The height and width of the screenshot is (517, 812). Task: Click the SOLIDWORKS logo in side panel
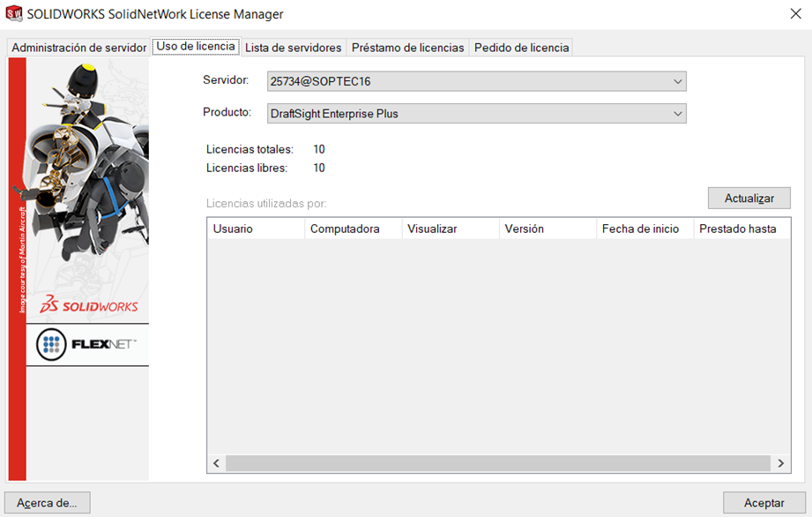click(x=89, y=304)
